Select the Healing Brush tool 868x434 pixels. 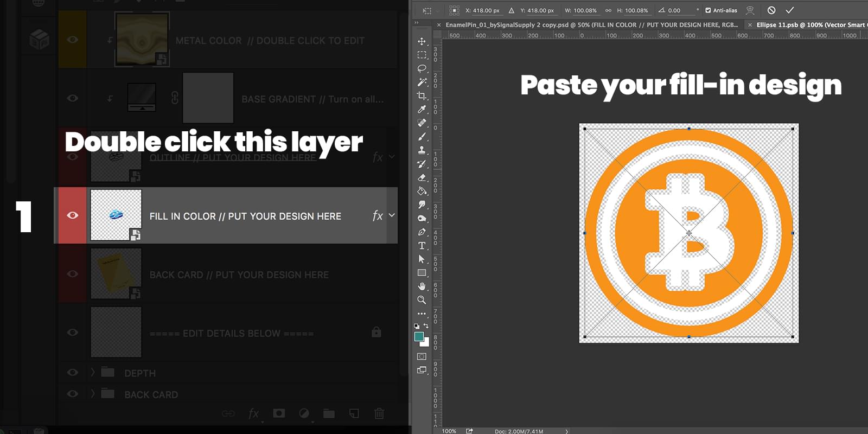(x=422, y=123)
